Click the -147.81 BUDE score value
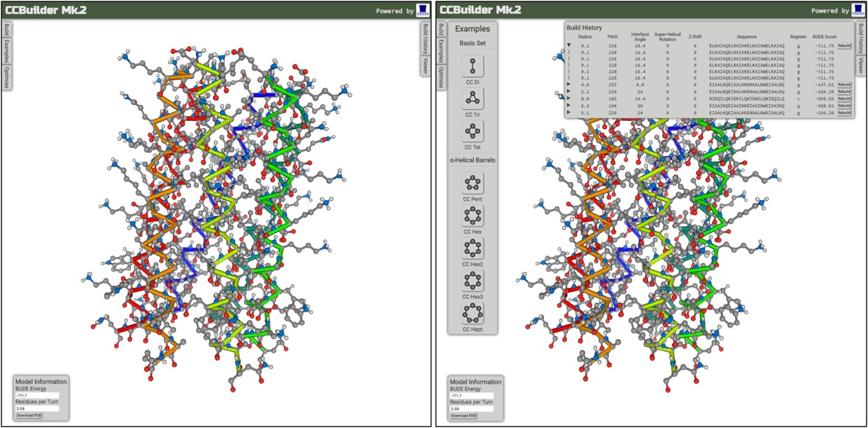The width and height of the screenshot is (868, 428). point(823,85)
